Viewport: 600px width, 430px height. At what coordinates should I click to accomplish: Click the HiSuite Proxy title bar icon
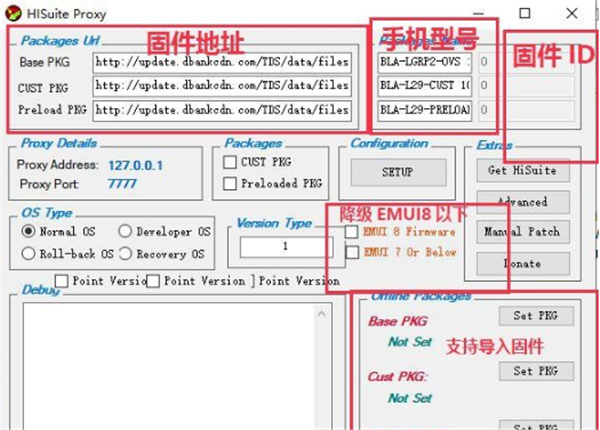(12, 13)
